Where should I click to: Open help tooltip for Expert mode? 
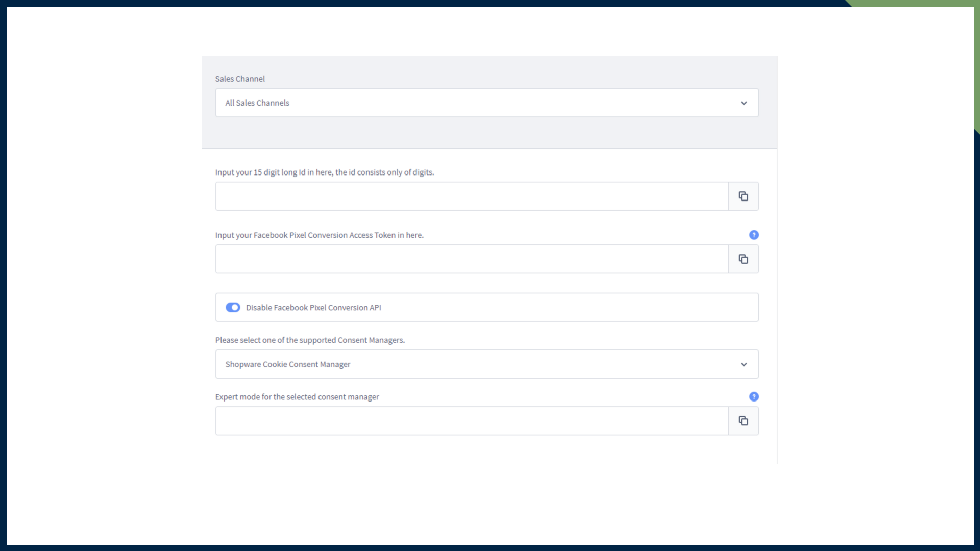(754, 397)
